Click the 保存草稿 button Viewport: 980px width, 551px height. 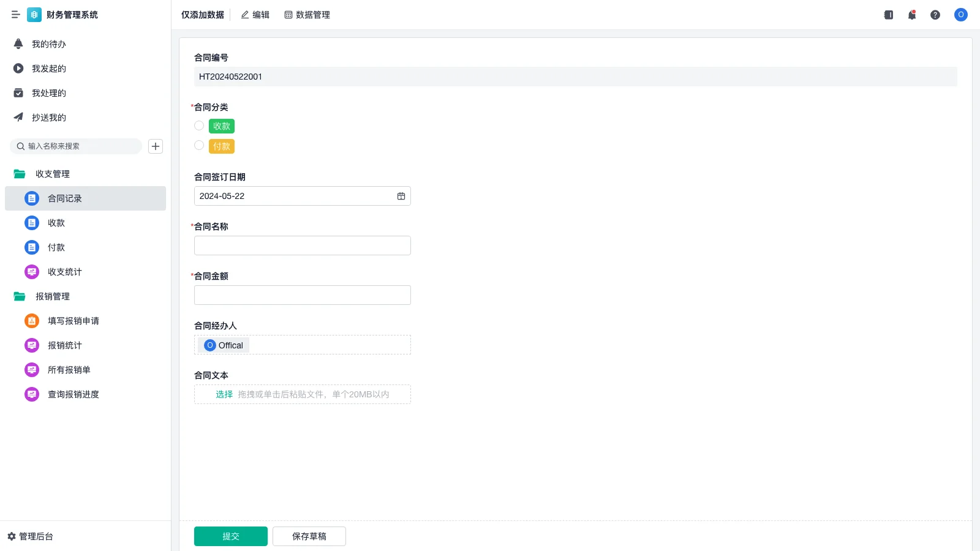coord(309,536)
